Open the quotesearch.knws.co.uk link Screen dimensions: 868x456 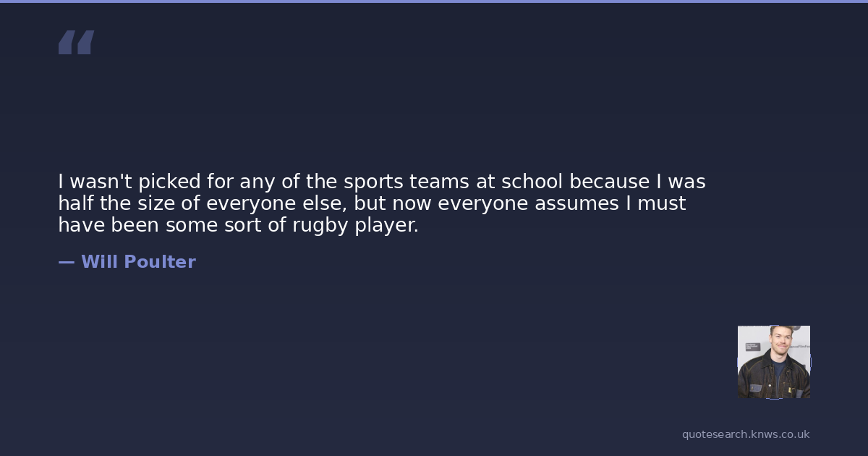tap(746, 434)
